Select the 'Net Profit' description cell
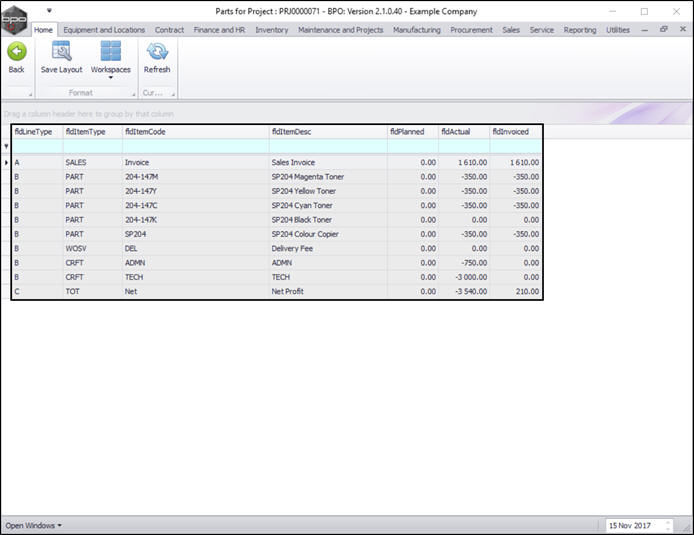This screenshot has height=535, width=694. 328,291
